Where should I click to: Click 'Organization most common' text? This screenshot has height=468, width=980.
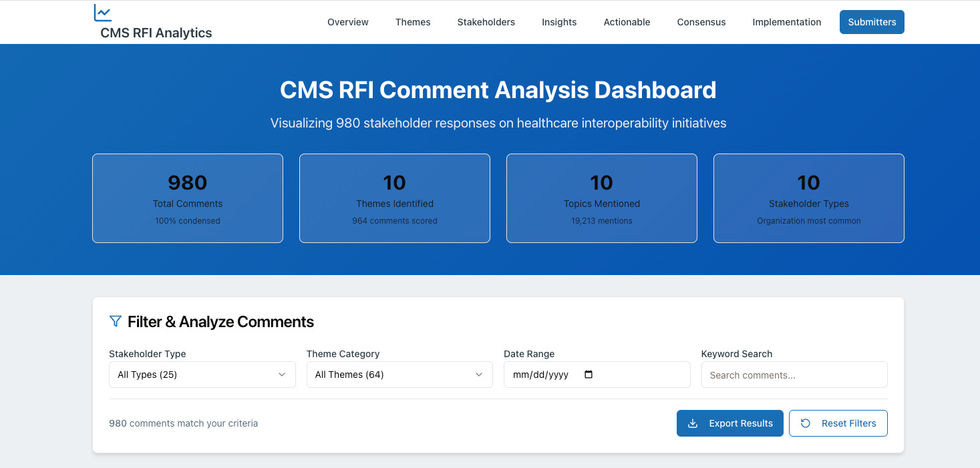pyautogui.click(x=809, y=220)
